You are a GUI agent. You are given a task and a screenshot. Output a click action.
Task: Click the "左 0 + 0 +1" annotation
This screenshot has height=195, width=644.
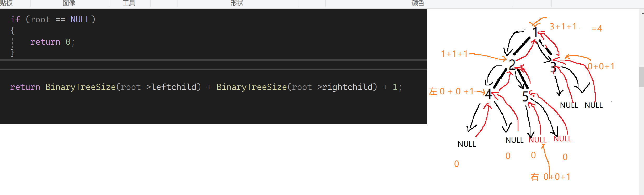coord(451,91)
